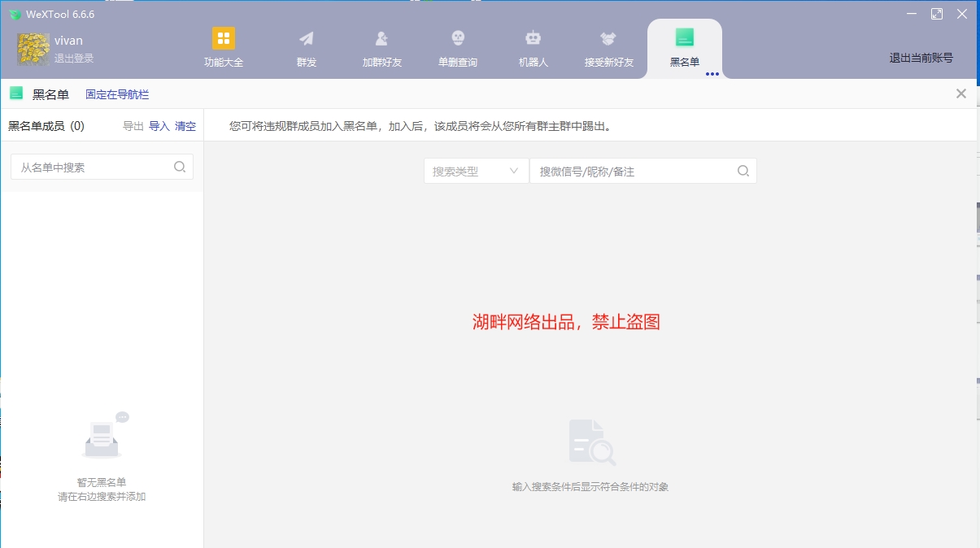Launch the 机器人 robot assistant panel
This screenshot has width=980, height=548.
click(533, 47)
